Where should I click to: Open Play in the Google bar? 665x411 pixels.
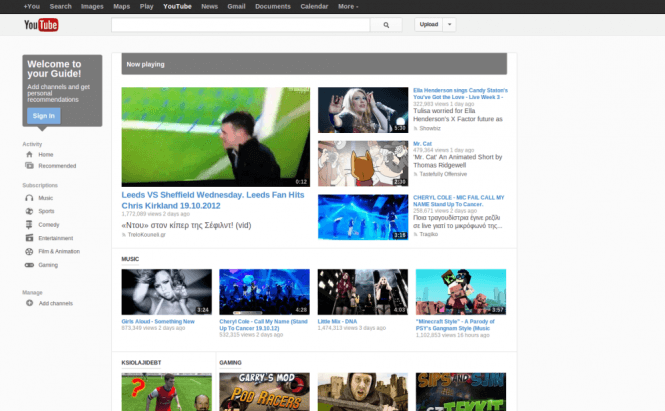(x=146, y=7)
